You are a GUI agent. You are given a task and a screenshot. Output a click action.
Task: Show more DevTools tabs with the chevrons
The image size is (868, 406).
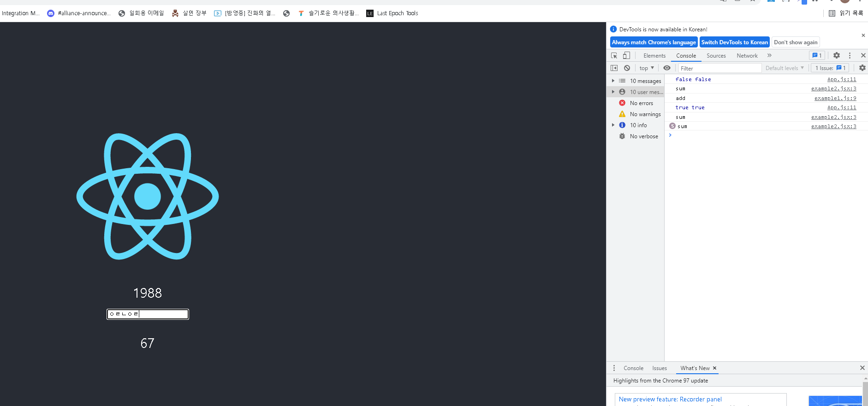pyautogui.click(x=769, y=55)
